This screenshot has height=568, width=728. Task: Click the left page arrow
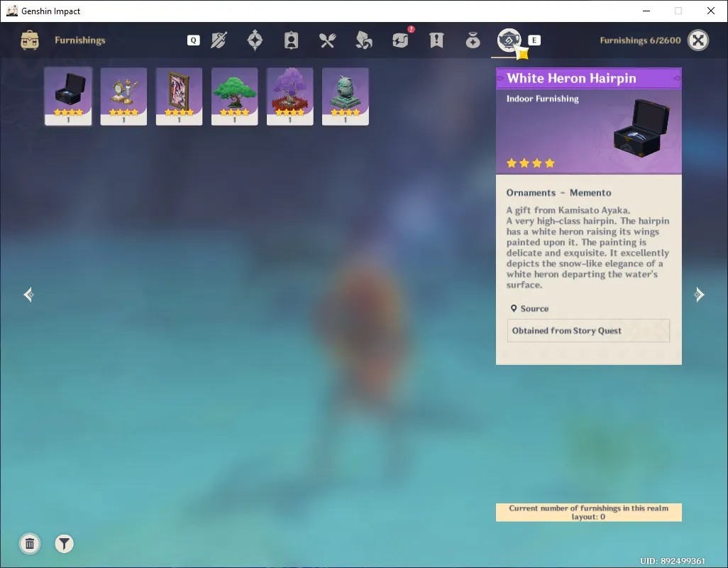point(28,295)
